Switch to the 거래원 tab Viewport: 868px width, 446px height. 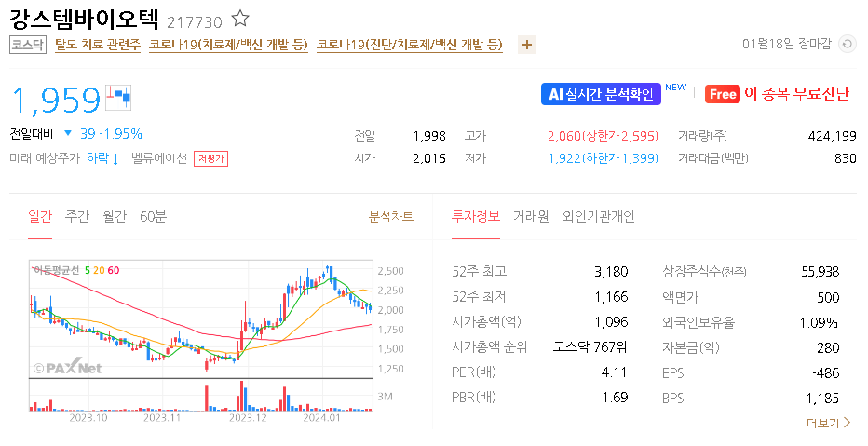[531, 216]
